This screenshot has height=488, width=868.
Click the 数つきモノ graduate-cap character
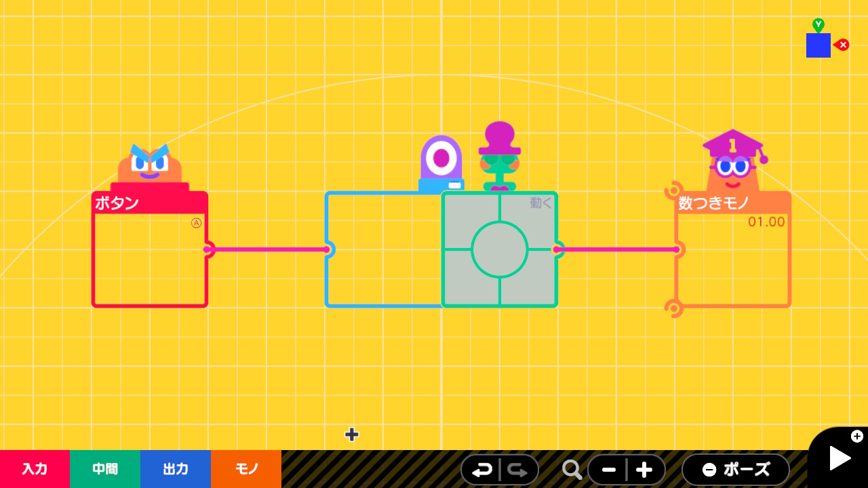[733, 161]
